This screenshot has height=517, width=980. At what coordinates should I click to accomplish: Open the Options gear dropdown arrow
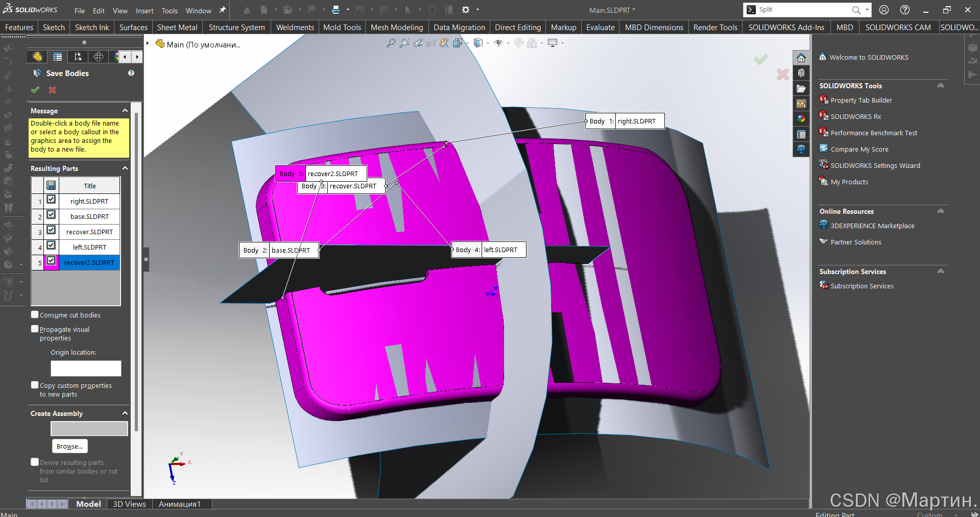pyautogui.click(x=478, y=10)
